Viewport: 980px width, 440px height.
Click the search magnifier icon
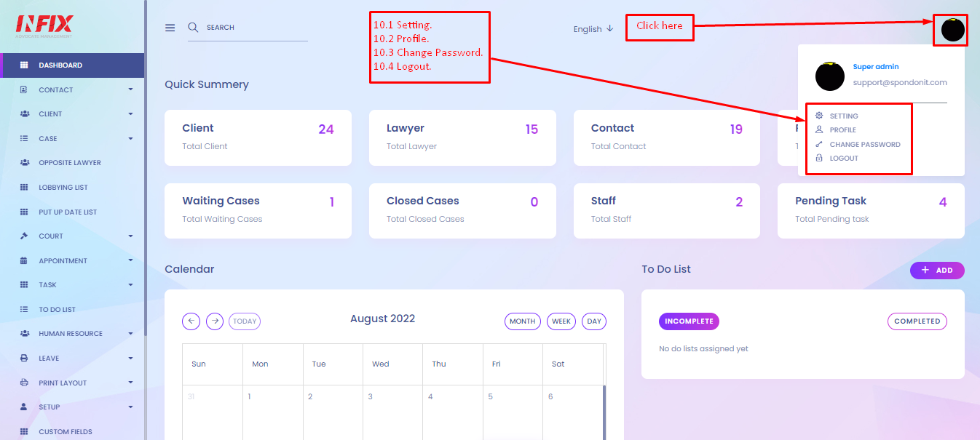(x=193, y=27)
